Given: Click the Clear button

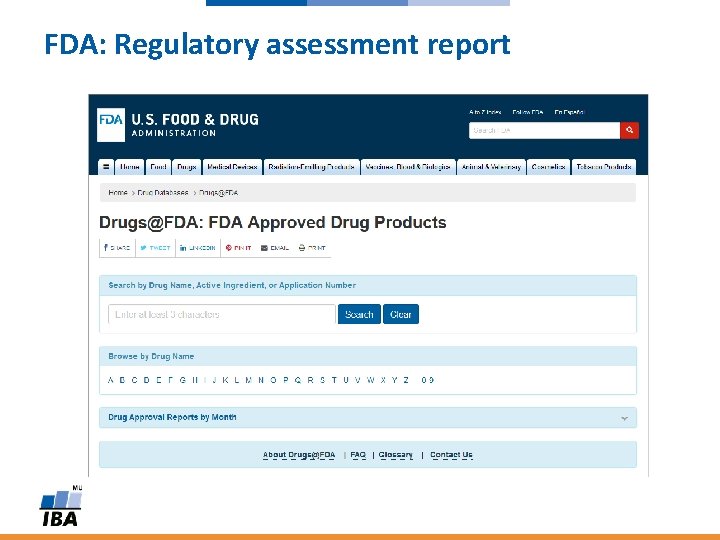Looking at the screenshot, I should tap(401, 315).
